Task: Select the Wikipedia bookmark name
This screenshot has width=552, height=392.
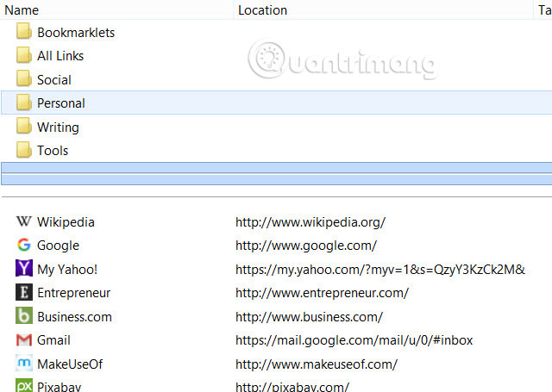Action: click(x=66, y=222)
